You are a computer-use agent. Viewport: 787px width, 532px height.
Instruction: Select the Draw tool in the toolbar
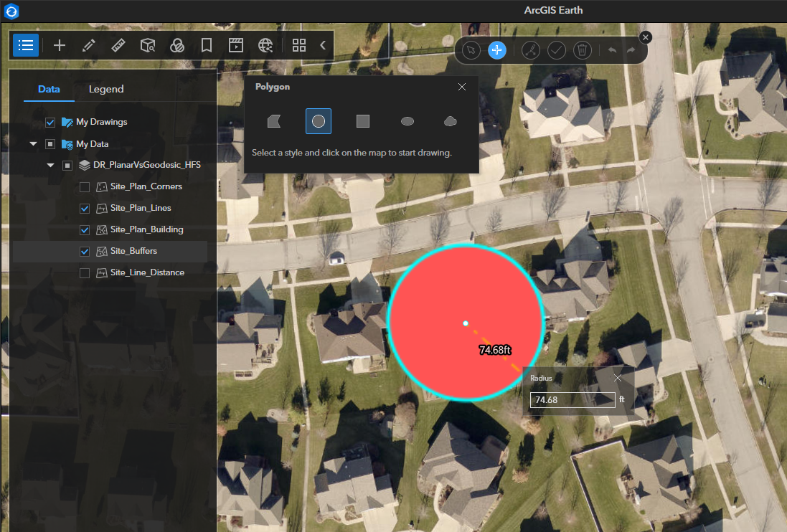point(88,44)
